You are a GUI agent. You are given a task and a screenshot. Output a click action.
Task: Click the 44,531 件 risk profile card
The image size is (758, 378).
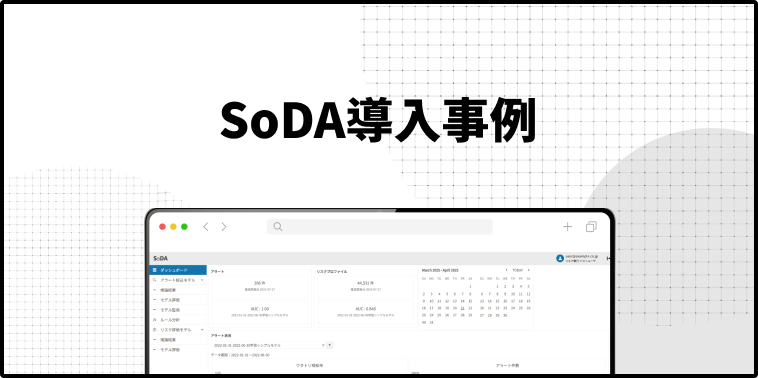pyautogui.click(x=366, y=286)
